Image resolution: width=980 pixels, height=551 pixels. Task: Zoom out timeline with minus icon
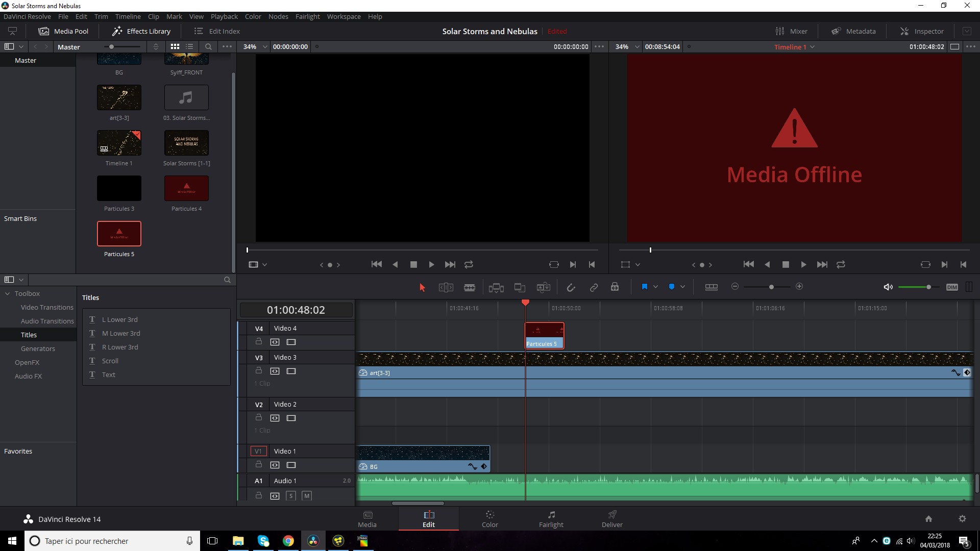(x=735, y=286)
